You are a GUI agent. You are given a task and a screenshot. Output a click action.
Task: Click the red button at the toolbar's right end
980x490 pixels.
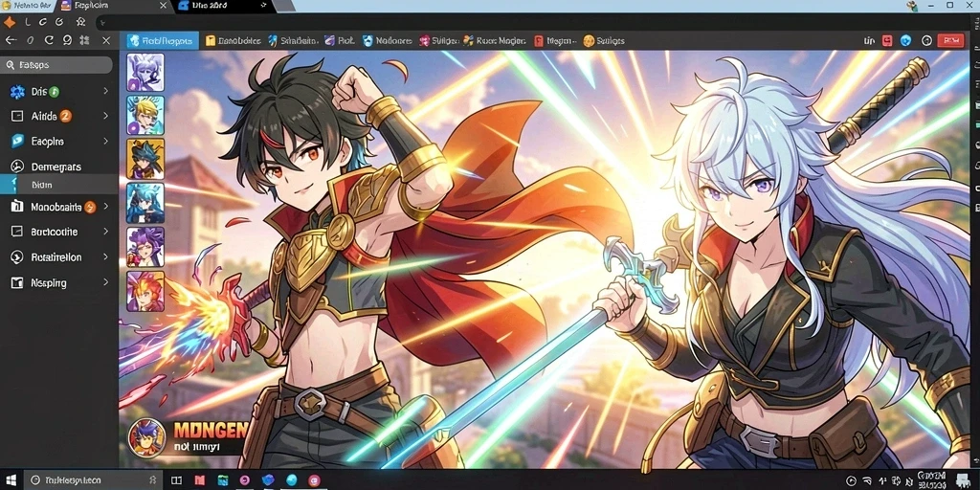tap(951, 40)
